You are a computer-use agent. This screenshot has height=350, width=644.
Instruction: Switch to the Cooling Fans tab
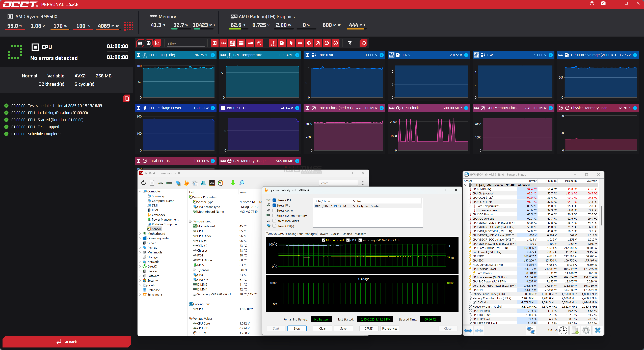(x=294, y=234)
